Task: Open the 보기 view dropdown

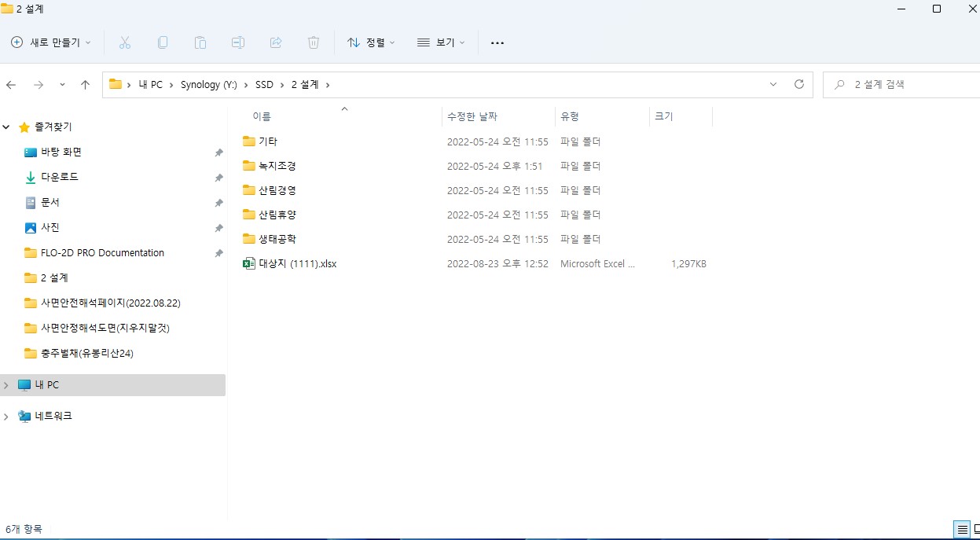Action: 441,42
